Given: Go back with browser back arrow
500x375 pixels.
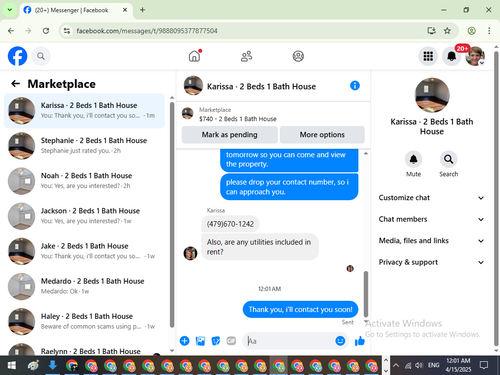Looking at the screenshot, I should pos(11,31).
